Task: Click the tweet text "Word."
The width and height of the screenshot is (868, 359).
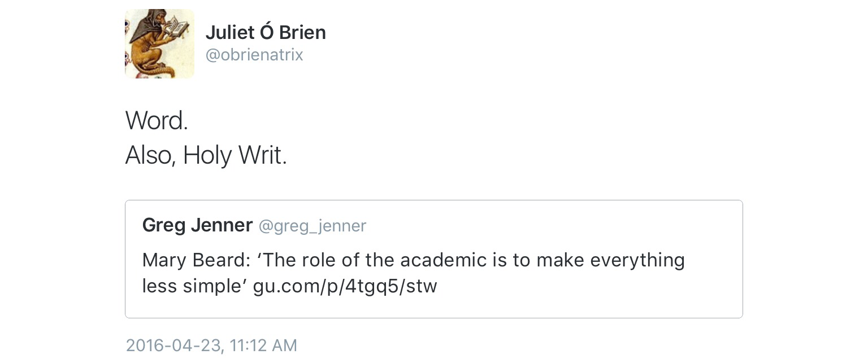Action: click(157, 120)
